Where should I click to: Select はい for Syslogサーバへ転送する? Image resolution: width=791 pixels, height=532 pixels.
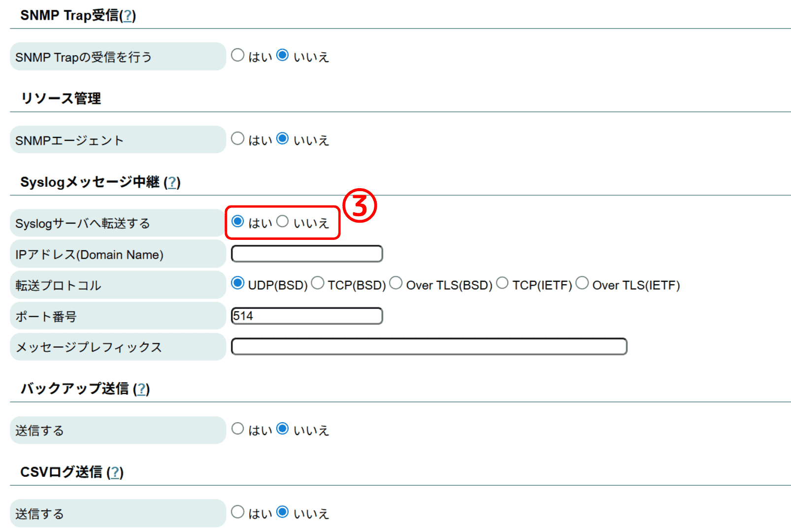(x=238, y=222)
